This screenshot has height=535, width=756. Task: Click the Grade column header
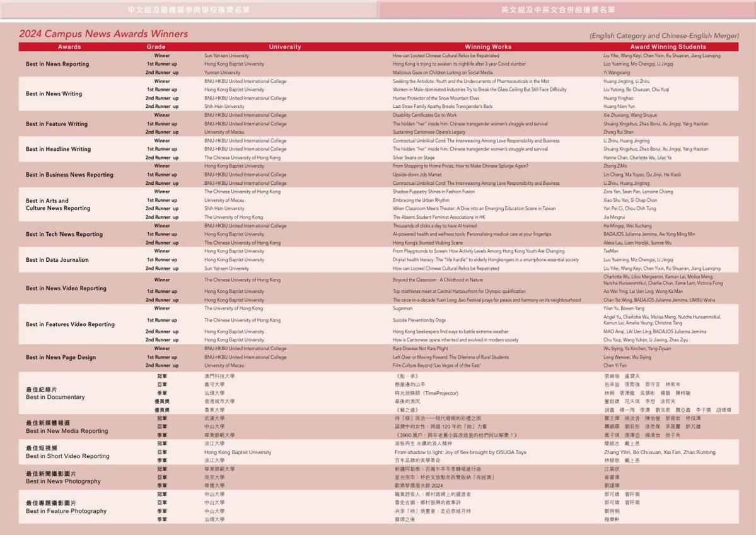point(156,47)
